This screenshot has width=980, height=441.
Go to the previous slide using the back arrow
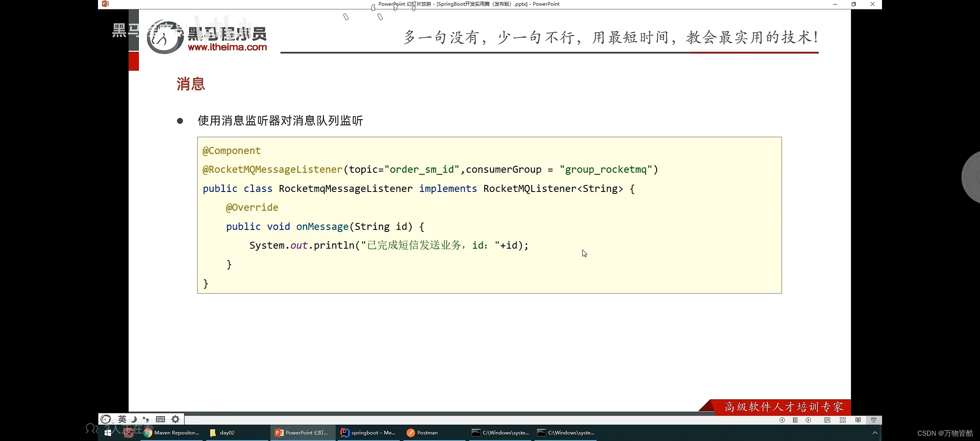coord(782,420)
